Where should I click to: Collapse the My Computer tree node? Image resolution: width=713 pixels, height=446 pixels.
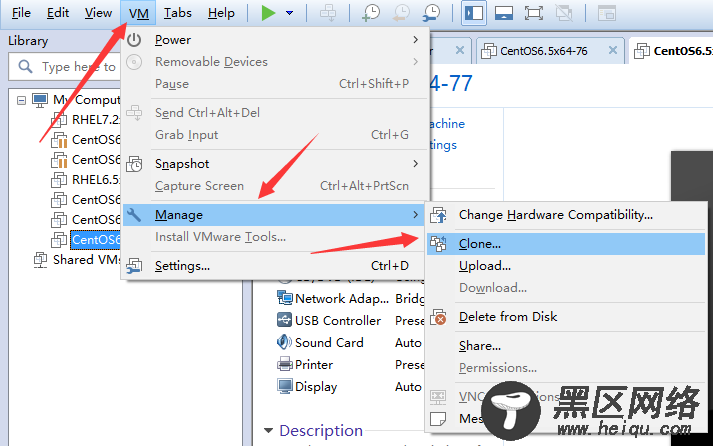pos(21,100)
